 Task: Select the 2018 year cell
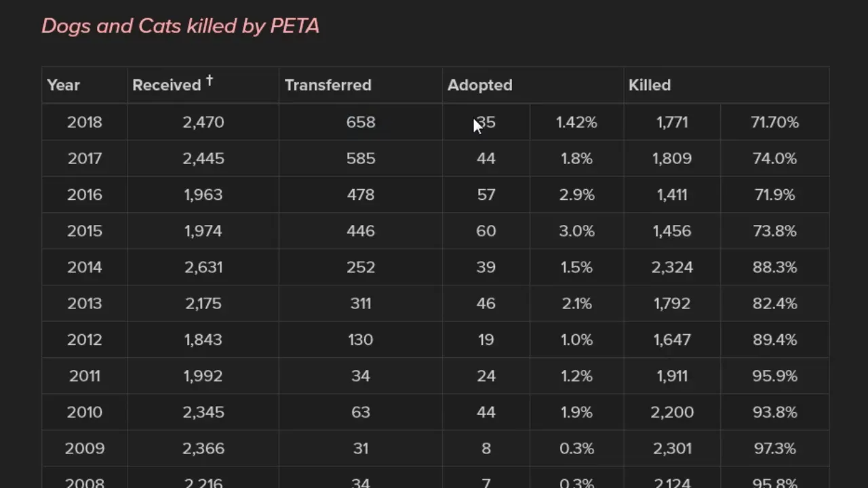coord(85,123)
